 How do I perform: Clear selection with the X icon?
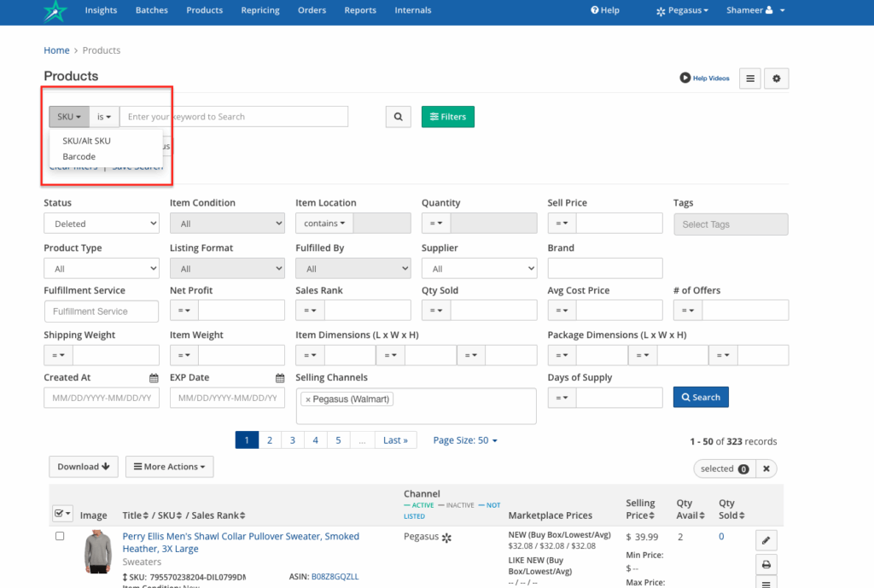click(766, 469)
